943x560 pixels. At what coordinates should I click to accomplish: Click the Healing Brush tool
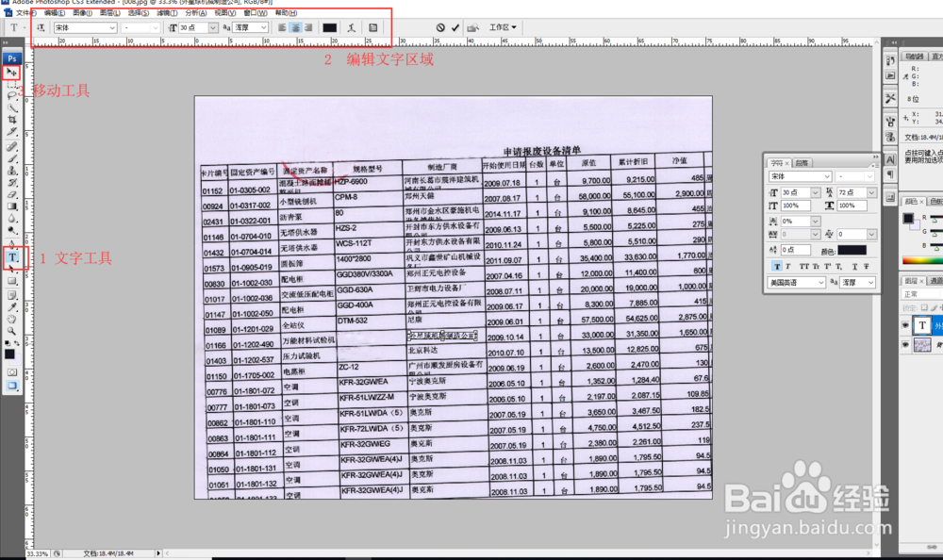[11, 147]
